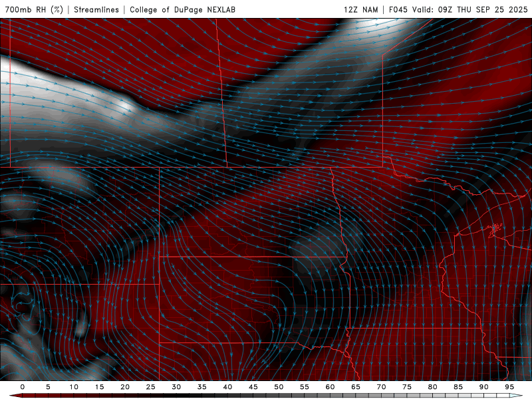Click the "80" colorbar tick label
Viewport: 532px width, 399px height.
[x=432, y=387]
